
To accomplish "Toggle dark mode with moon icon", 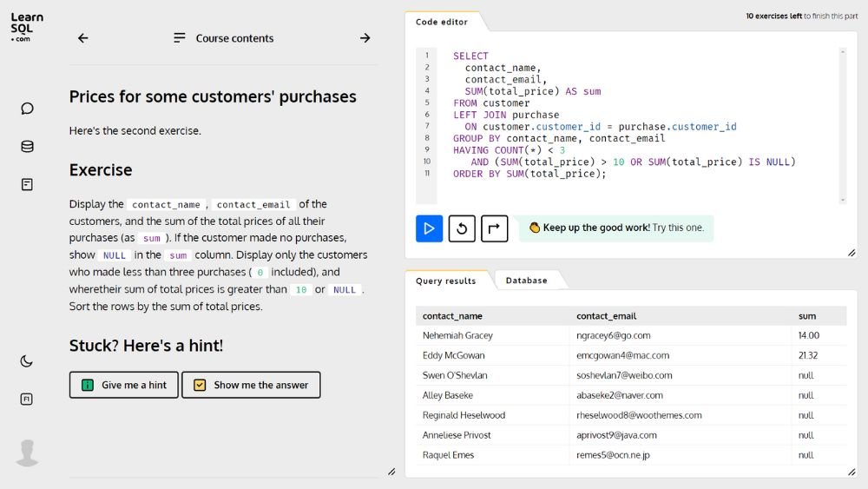I will pyautogui.click(x=27, y=361).
